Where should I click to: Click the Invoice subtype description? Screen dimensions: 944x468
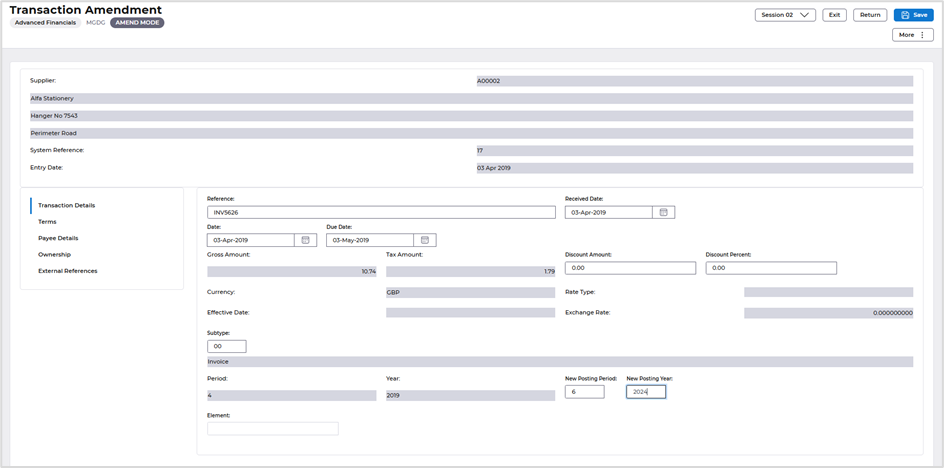pyautogui.click(x=560, y=362)
